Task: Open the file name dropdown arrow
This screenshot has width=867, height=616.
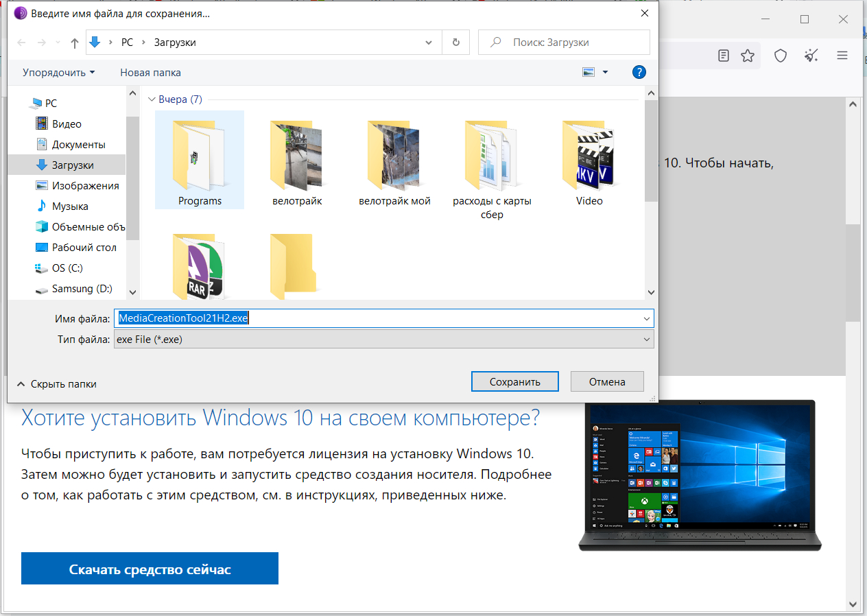Action: pos(647,318)
